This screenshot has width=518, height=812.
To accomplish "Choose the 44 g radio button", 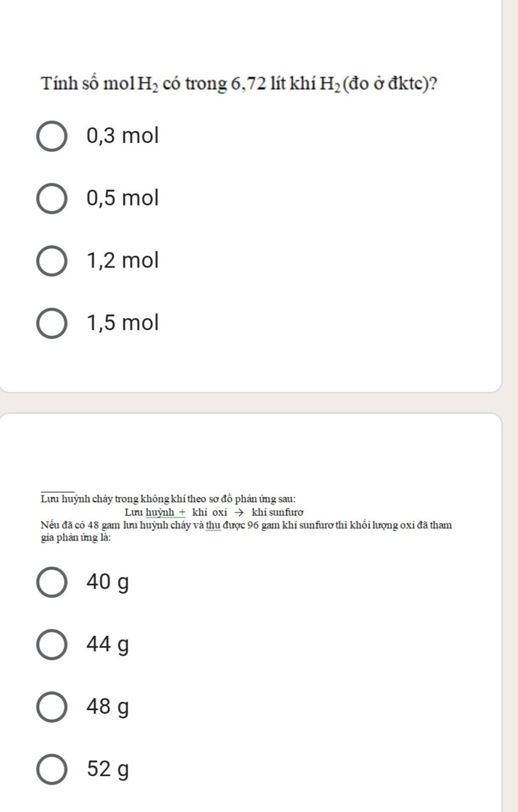I will tap(52, 645).
